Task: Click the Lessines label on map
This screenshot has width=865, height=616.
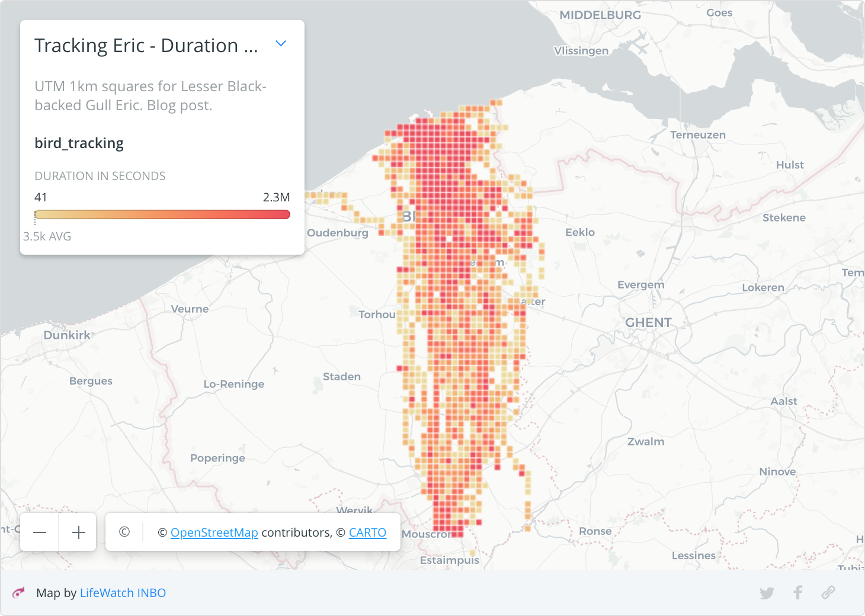Action: (694, 556)
